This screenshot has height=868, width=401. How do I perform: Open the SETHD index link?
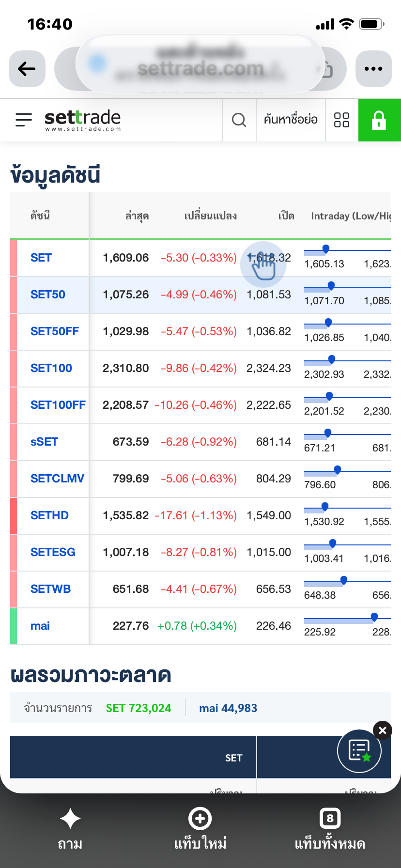point(49,515)
